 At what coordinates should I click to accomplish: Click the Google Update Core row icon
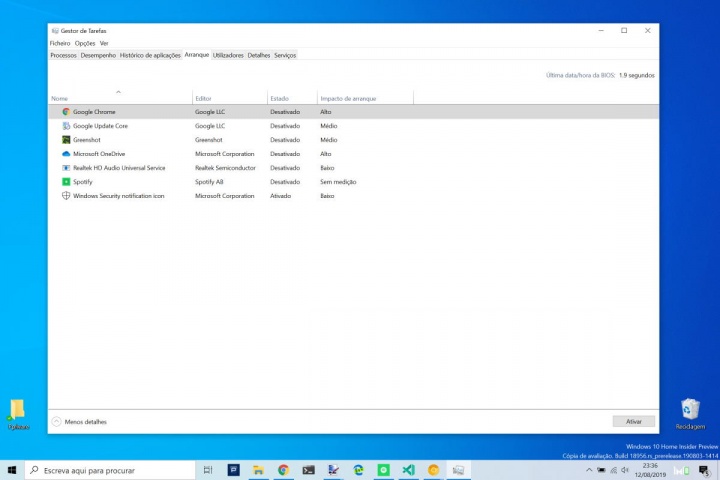click(x=66, y=126)
